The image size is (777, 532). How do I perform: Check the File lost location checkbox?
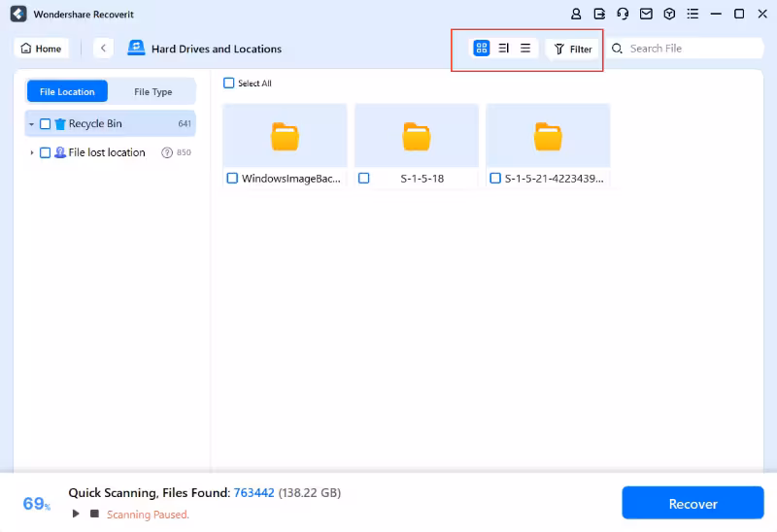coord(45,152)
